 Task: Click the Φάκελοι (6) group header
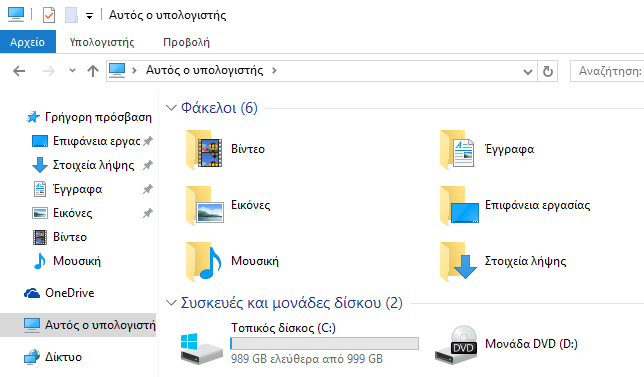[x=219, y=108]
